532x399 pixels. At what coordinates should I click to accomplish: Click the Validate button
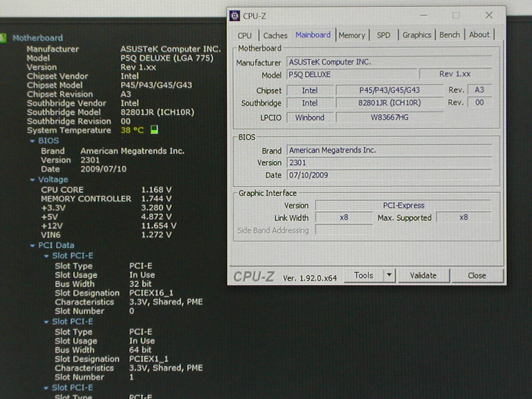[423, 275]
